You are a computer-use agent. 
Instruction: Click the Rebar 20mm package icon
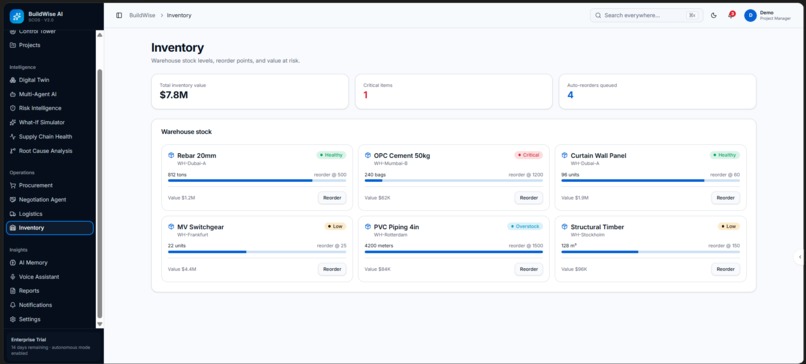[171, 155]
